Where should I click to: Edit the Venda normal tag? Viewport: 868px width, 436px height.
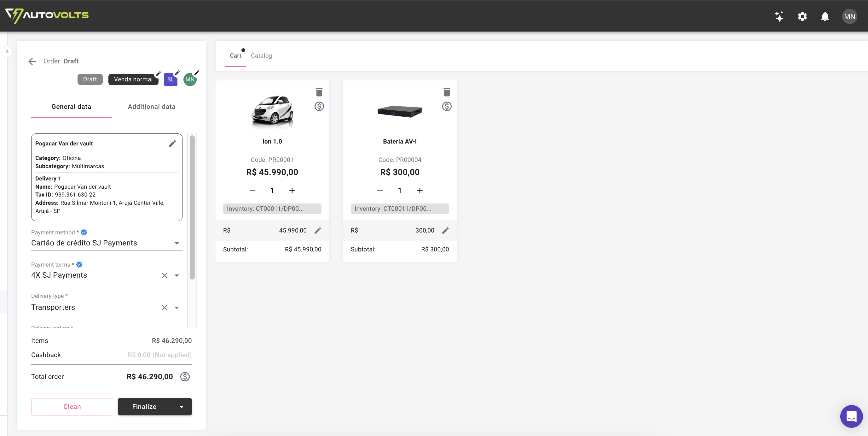[158, 74]
